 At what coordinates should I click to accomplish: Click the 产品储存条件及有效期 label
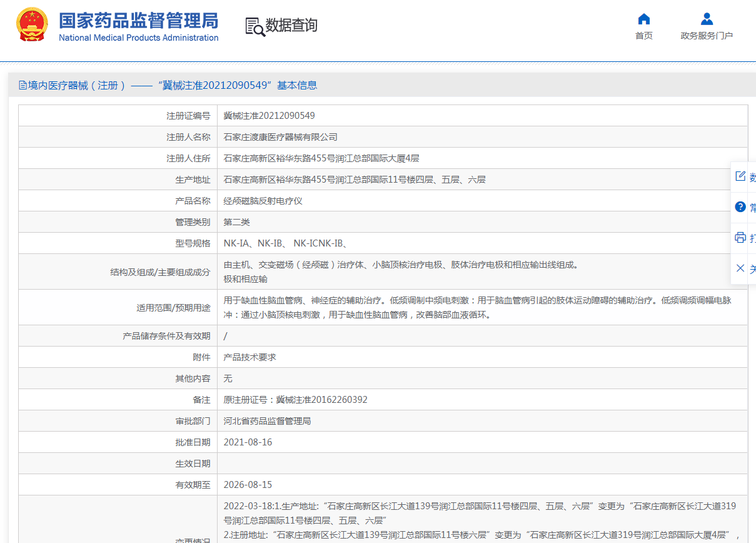click(166, 336)
